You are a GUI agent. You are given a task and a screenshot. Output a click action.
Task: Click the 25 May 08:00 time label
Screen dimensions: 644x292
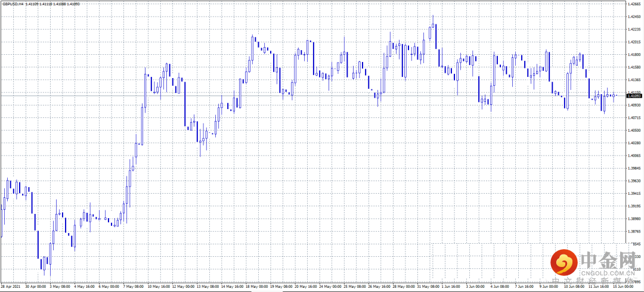coord(355,286)
